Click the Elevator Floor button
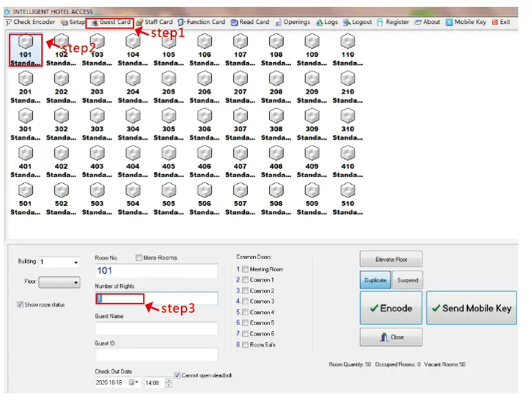Image resolution: width=532 pixels, height=400 pixels. [x=391, y=259]
